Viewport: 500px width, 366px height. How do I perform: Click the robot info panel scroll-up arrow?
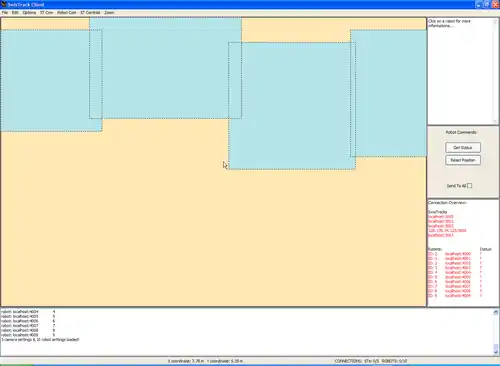click(496, 21)
